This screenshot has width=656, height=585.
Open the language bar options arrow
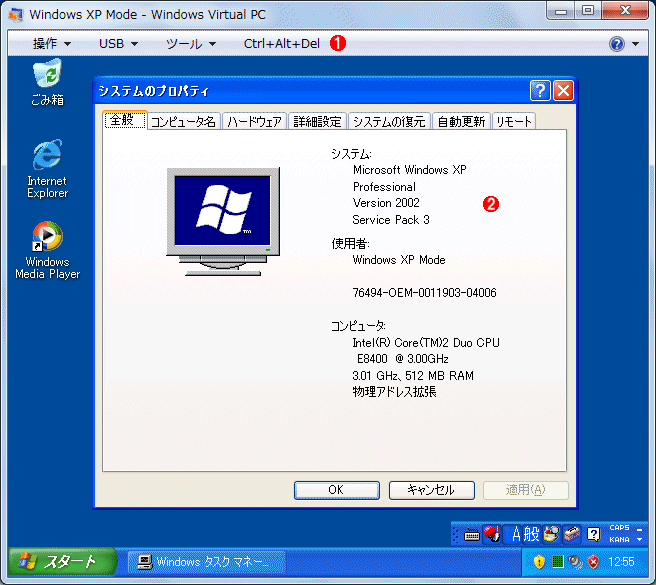(x=639, y=540)
